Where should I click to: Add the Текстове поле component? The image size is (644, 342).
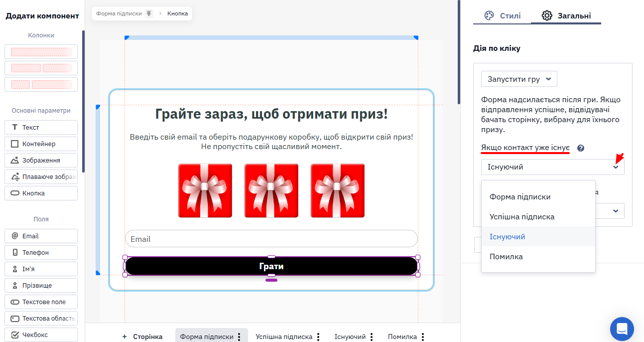pos(41,302)
